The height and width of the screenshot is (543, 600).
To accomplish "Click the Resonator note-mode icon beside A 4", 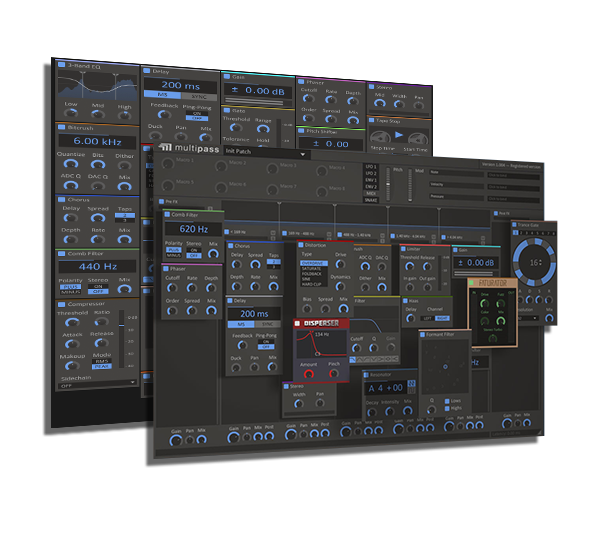I will [x=411, y=383].
